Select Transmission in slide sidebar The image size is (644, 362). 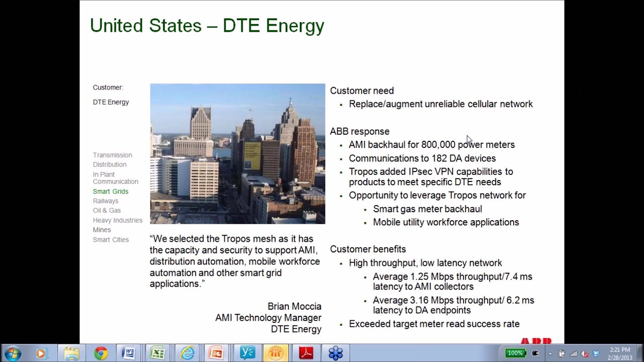click(112, 155)
